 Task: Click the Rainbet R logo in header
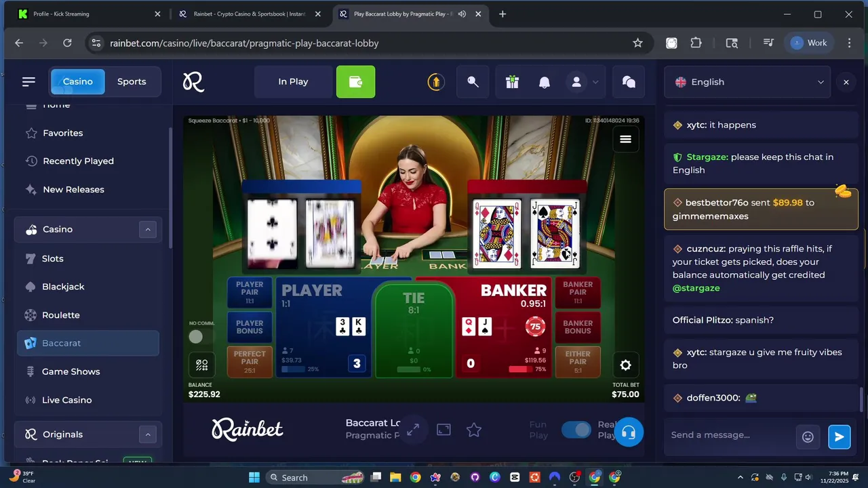(193, 82)
